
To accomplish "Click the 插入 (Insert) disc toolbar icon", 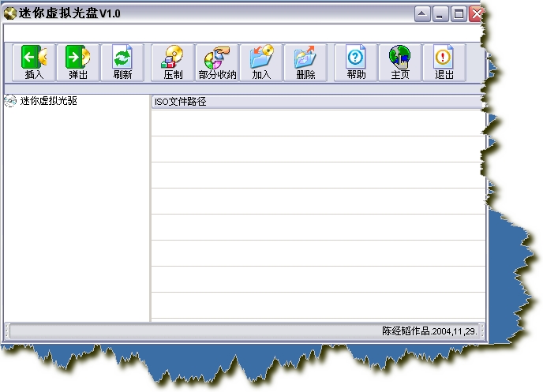I will [34, 62].
